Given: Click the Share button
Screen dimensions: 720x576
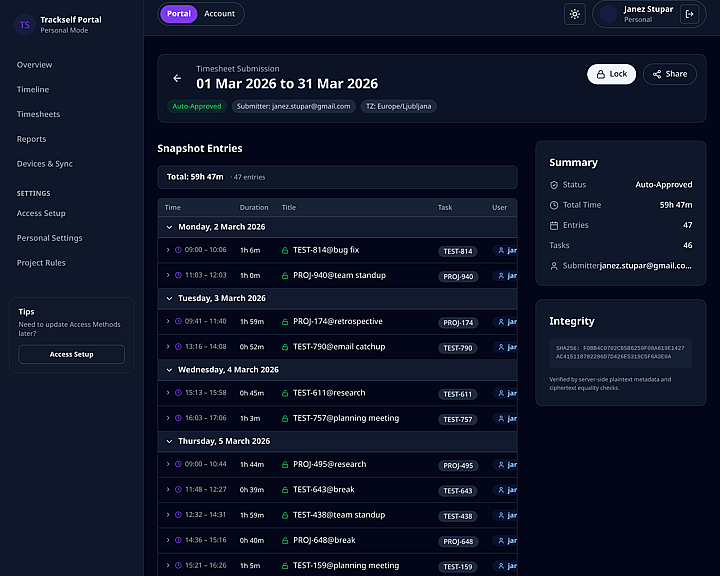Looking at the screenshot, I should coord(669,74).
